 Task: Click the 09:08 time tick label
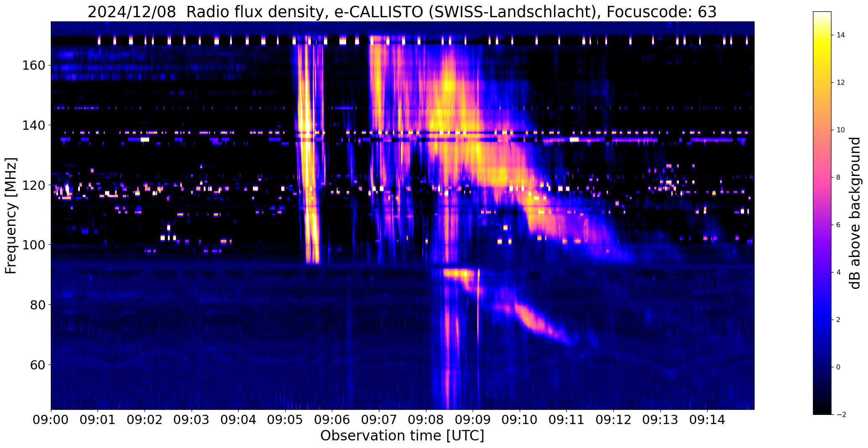[x=426, y=420]
